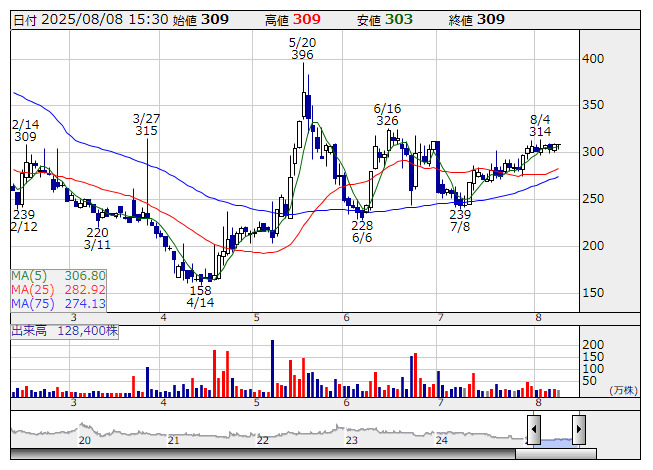Click year 21 on the overview timeline
Viewport: 653px width, 470px height.
173,440
